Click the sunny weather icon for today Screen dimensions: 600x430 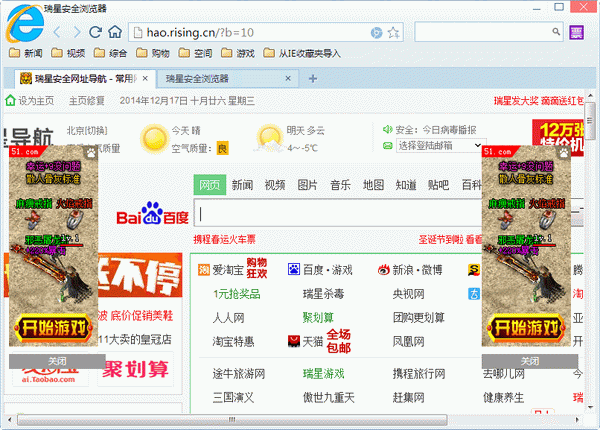click(x=155, y=138)
